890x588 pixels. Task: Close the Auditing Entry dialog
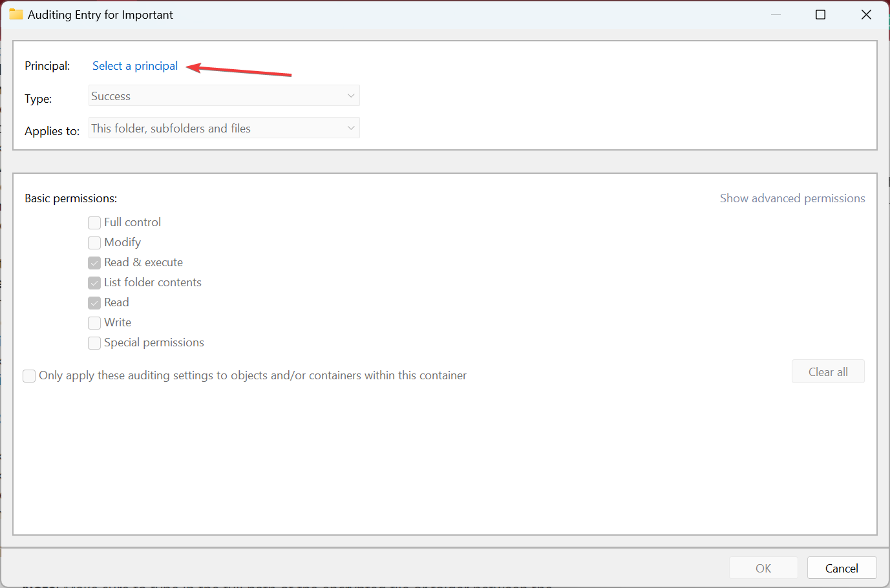(866, 14)
